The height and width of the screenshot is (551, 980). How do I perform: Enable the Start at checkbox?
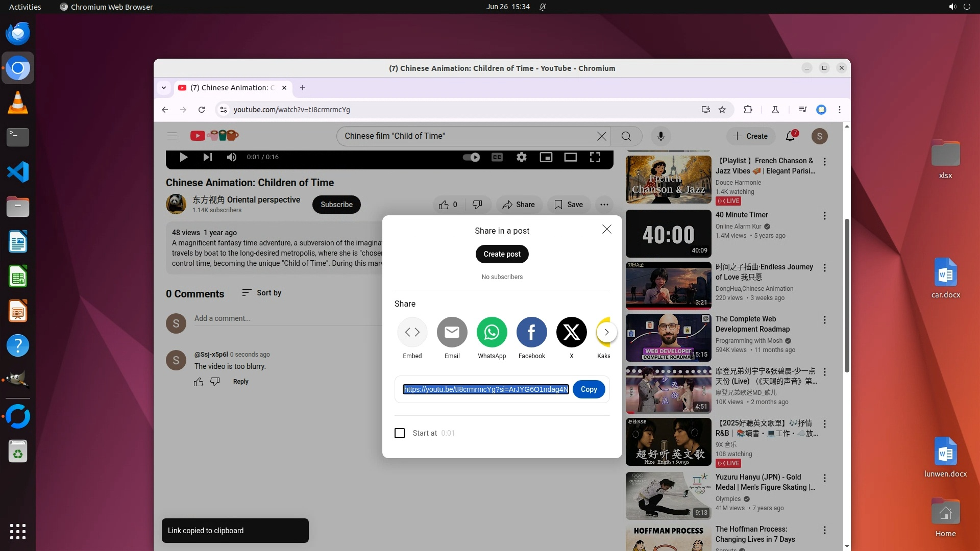pyautogui.click(x=400, y=433)
